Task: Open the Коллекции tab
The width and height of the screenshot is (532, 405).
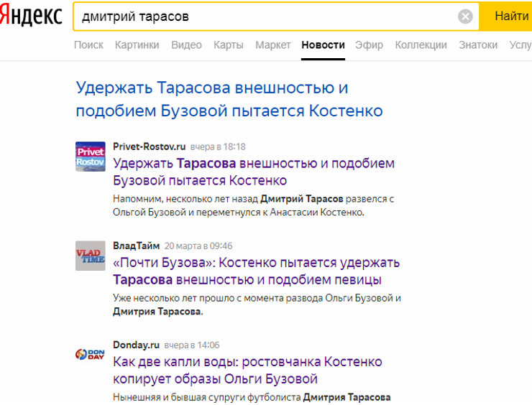Action: click(x=421, y=45)
